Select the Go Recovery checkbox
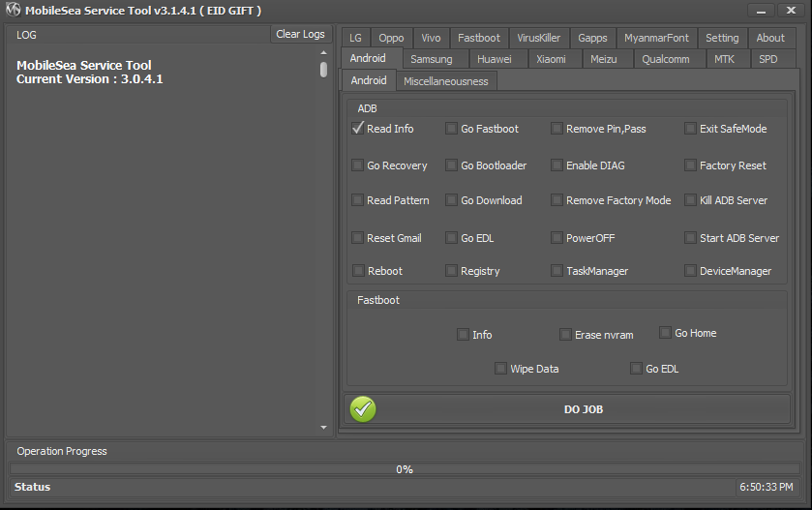Viewport: 812px width, 510px height. click(x=357, y=165)
